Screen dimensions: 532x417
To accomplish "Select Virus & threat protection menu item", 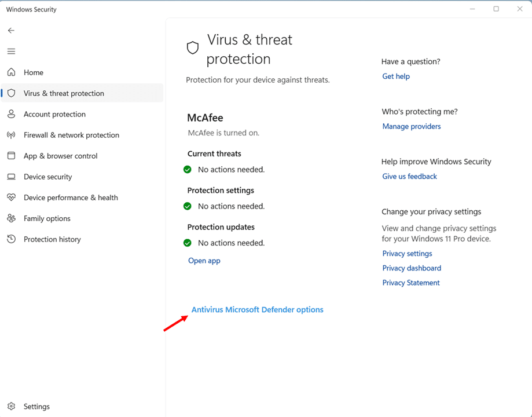I will tap(64, 93).
